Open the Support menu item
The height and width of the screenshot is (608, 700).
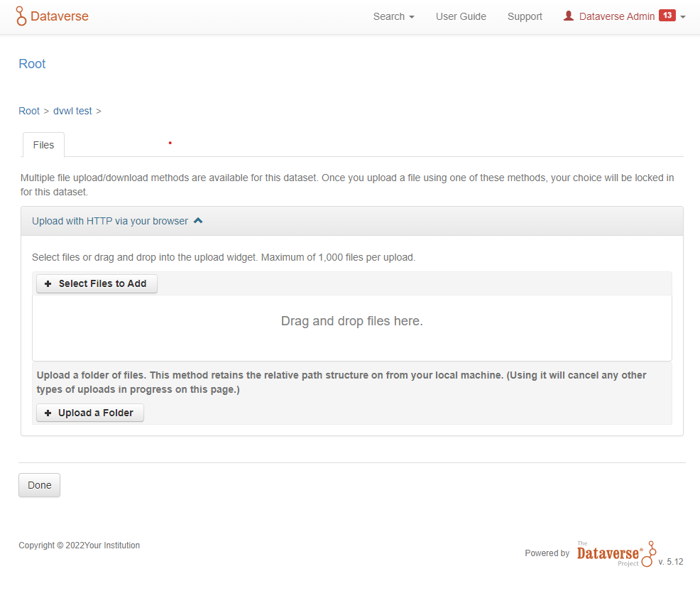coord(525,16)
